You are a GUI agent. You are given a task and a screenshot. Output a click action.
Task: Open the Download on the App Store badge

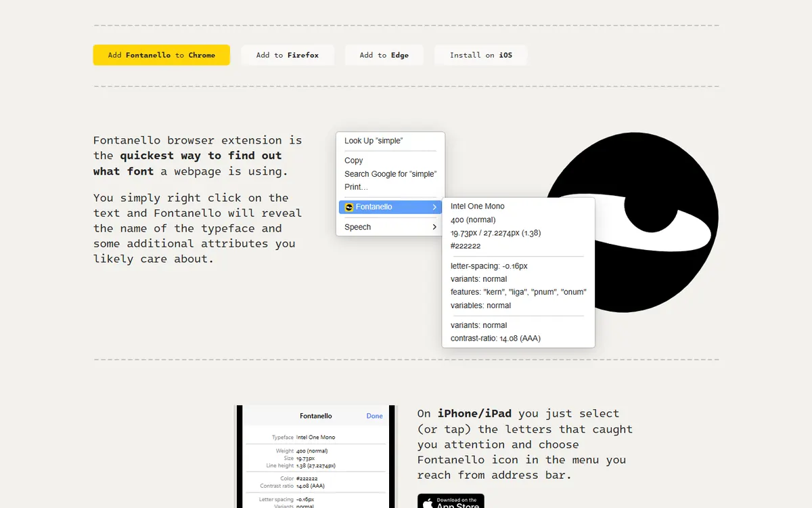click(451, 501)
